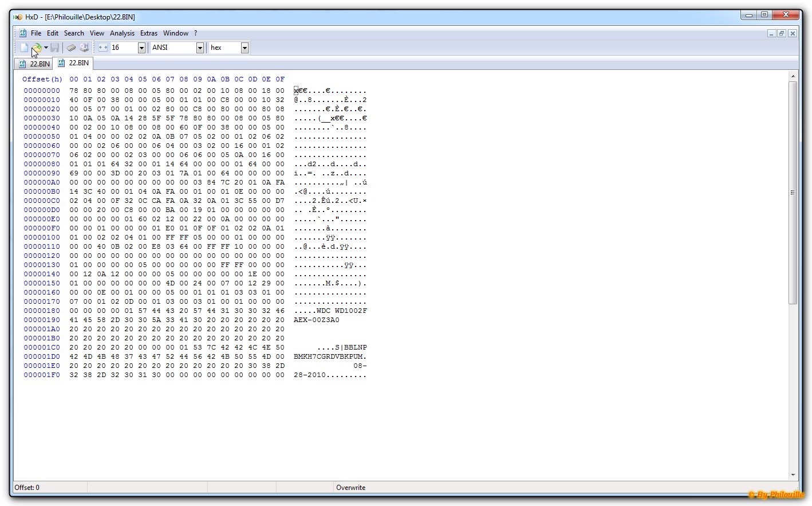
Task: Expand the Open file dropdown arrow
Action: (x=46, y=48)
